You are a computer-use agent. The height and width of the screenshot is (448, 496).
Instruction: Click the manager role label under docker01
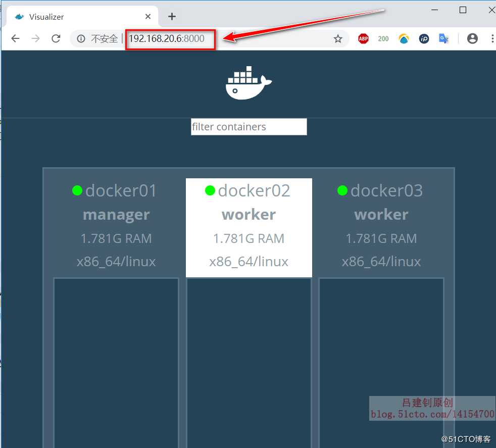click(x=116, y=215)
